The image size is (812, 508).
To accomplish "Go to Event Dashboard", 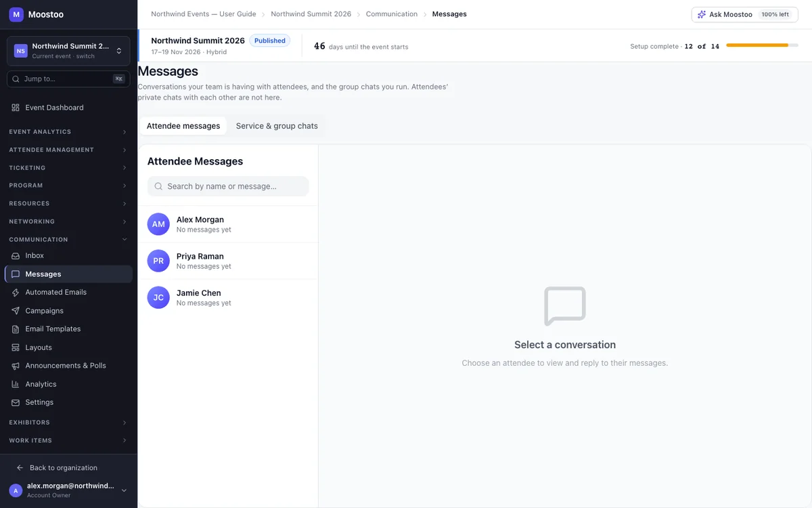I will click(x=68, y=108).
